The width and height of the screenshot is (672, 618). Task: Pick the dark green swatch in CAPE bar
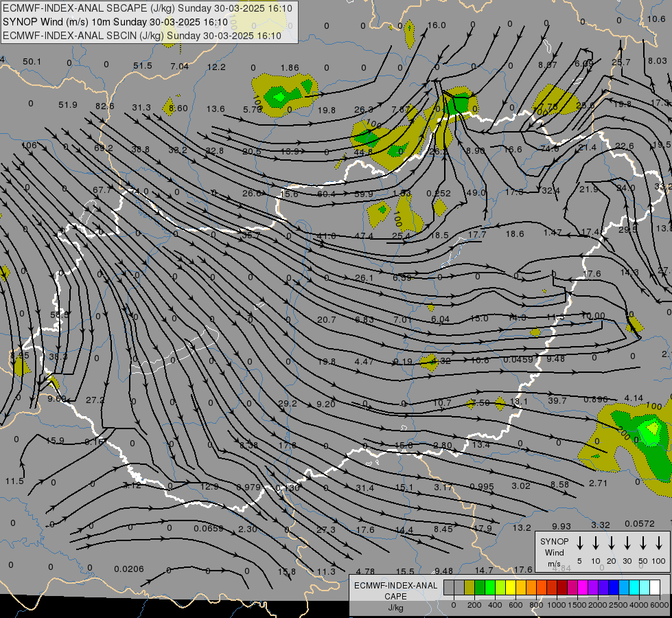[480, 587]
